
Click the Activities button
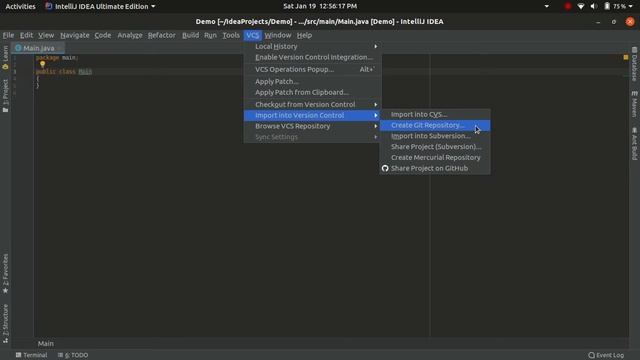tap(20, 6)
